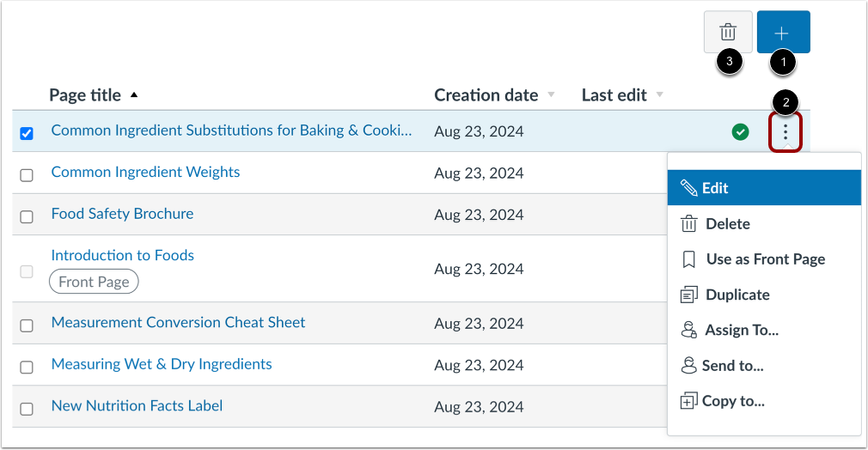Open the Introduction to Foods page
The height and width of the screenshot is (450, 868).
(x=122, y=255)
